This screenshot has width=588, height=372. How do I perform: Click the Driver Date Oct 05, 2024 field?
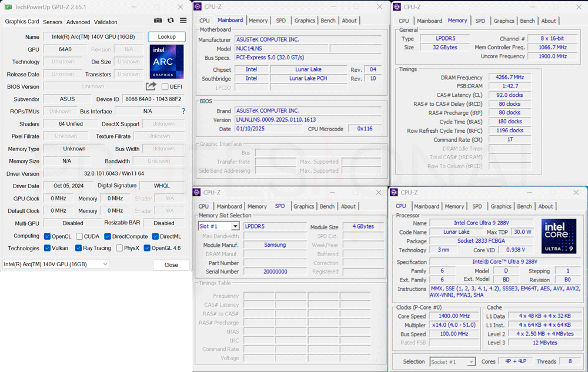(x=68, y=186)
